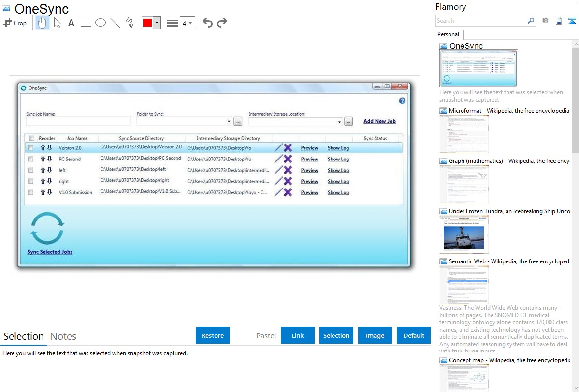Choose the text annotation tool

[71, 23]
